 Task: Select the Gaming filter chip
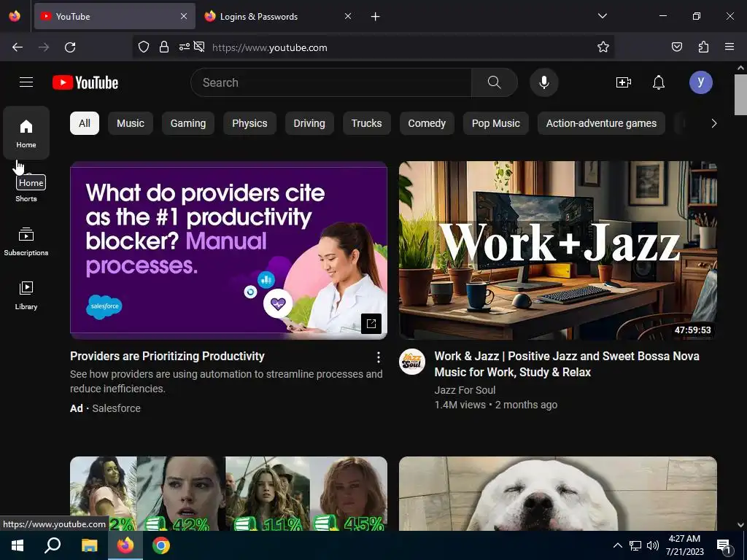pos(188,123)
